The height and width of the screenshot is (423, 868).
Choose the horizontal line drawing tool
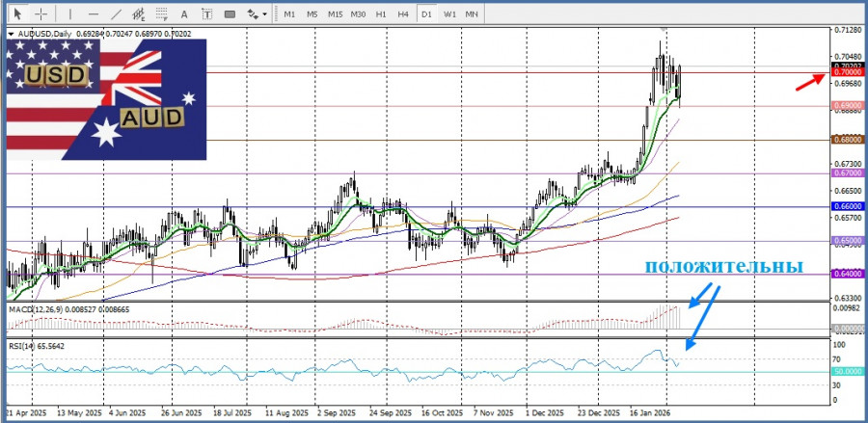(x=93, y=14)
